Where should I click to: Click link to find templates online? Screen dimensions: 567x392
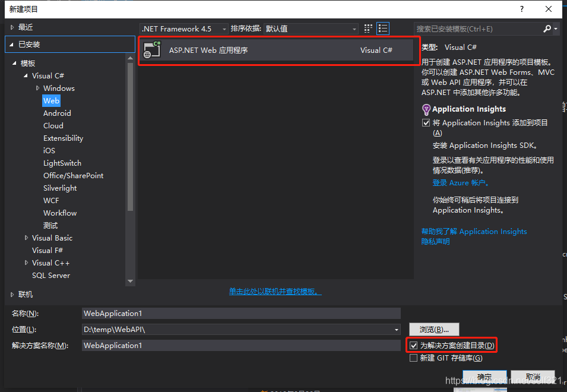coord(275,291)
